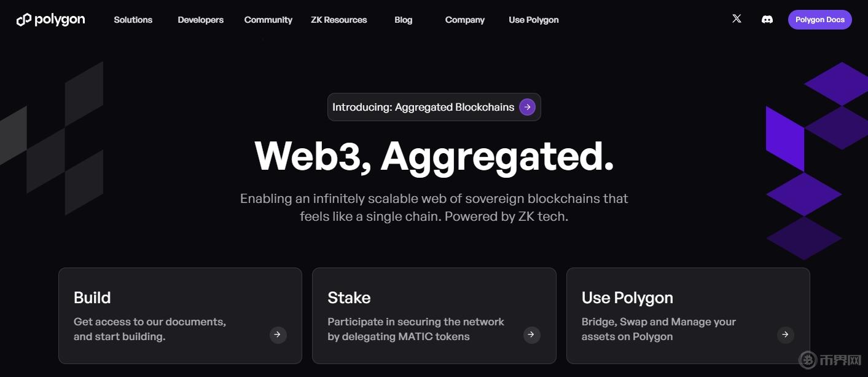Click the Web3, Aggregated. headline

pyautogui.click(x=434, y=156)
